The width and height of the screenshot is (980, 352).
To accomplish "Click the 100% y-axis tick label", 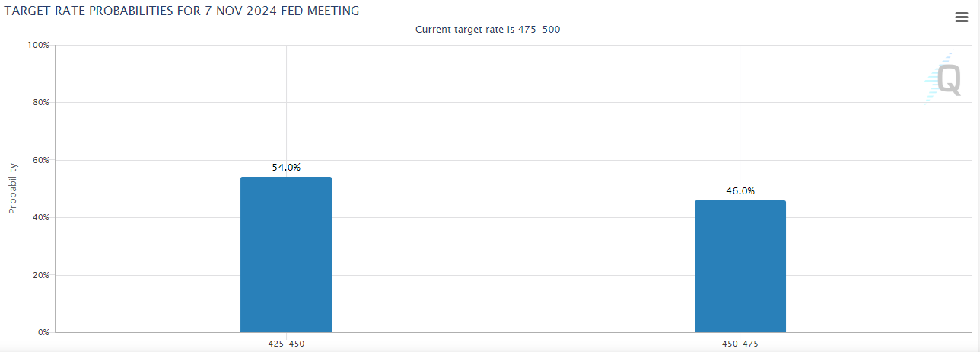I will coord(38,45).
